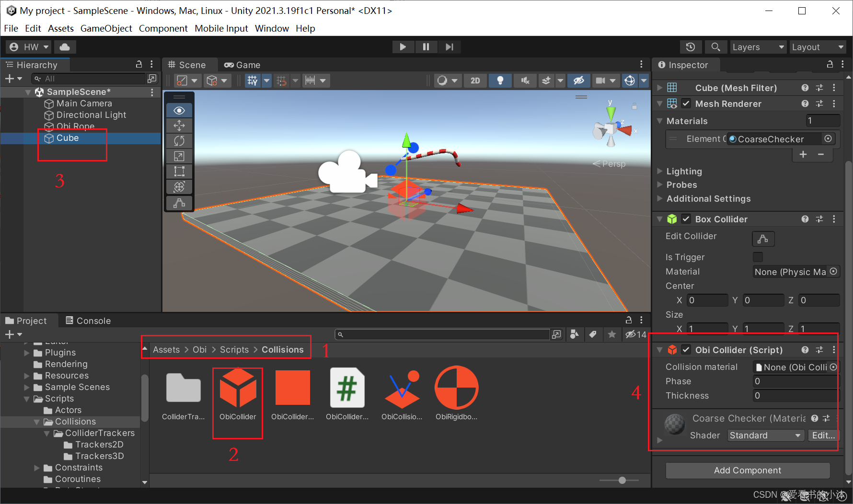Select the custom editor tools icon
Image resolution: width=853 pixels, height=504 pixels.
179,203
